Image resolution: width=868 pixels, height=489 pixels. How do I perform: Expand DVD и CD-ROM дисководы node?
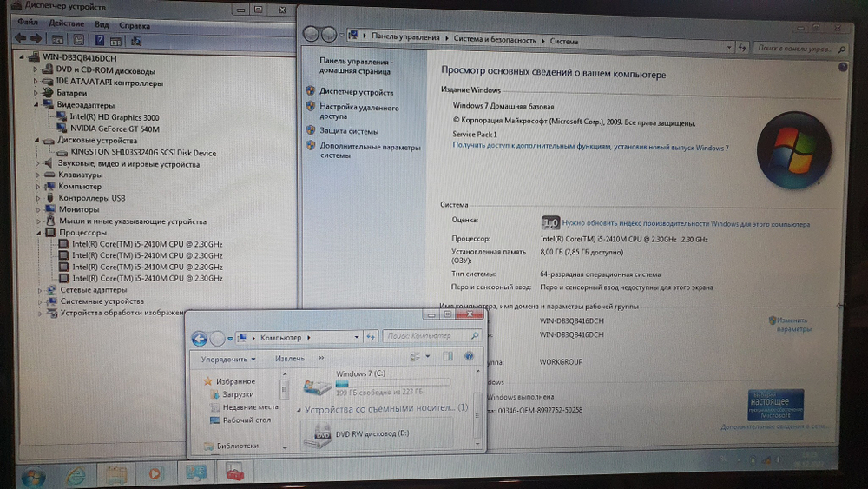click(35, 69)
